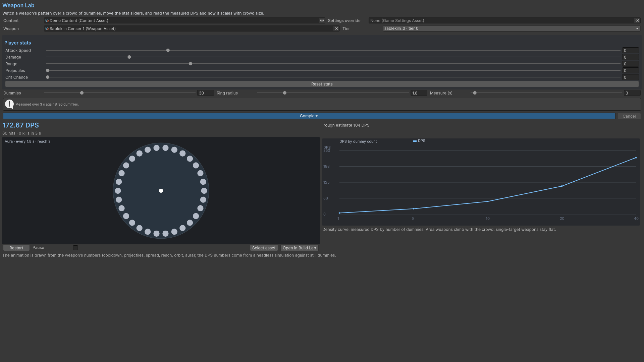Click the Ring radius field showing 1.8
Image resolution: width=644 pixels, height=362 pixels.
pos(419,93)
